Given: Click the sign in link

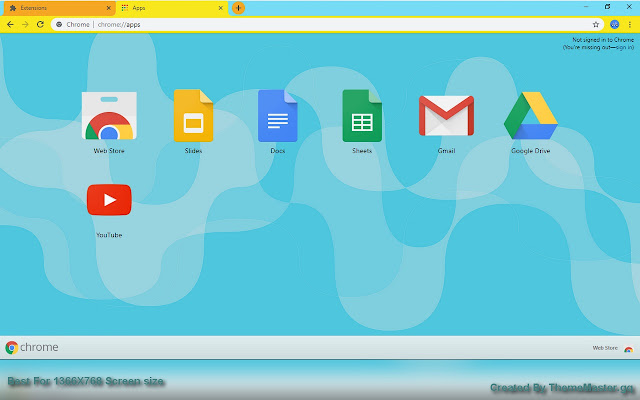Looking at the screenshot, I should coord(624,47).
